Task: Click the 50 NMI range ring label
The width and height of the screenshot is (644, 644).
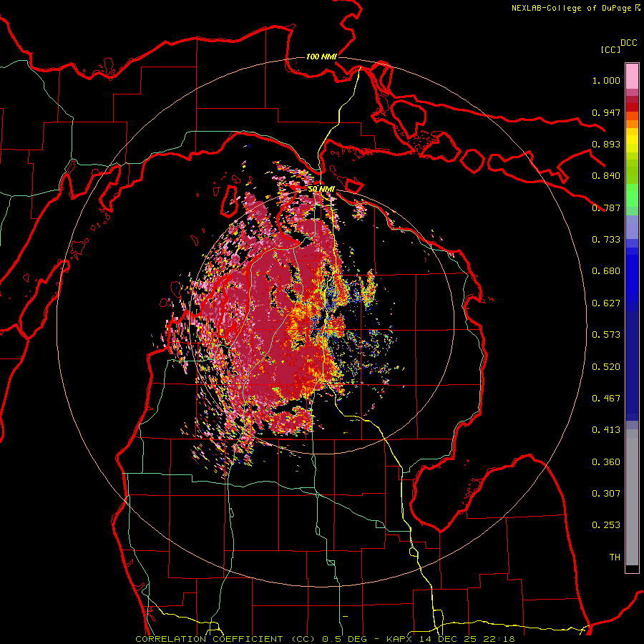Action: (321, 189)
